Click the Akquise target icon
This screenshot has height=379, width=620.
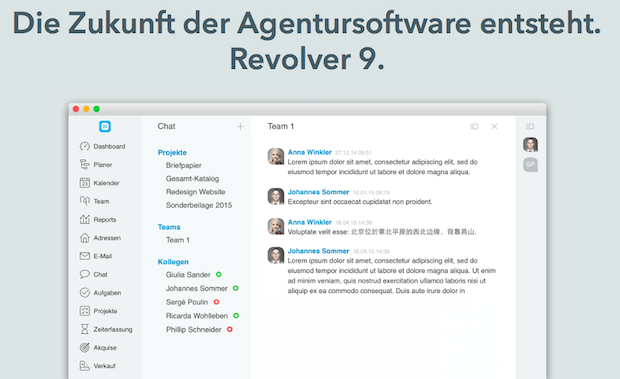85,347
